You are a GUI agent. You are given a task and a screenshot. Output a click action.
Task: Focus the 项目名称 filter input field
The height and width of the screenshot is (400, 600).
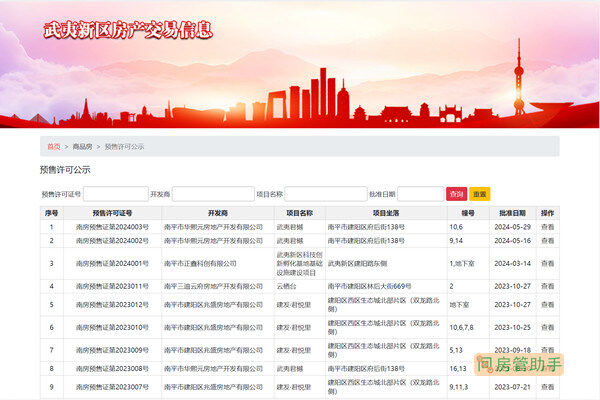tap(326, 194)
